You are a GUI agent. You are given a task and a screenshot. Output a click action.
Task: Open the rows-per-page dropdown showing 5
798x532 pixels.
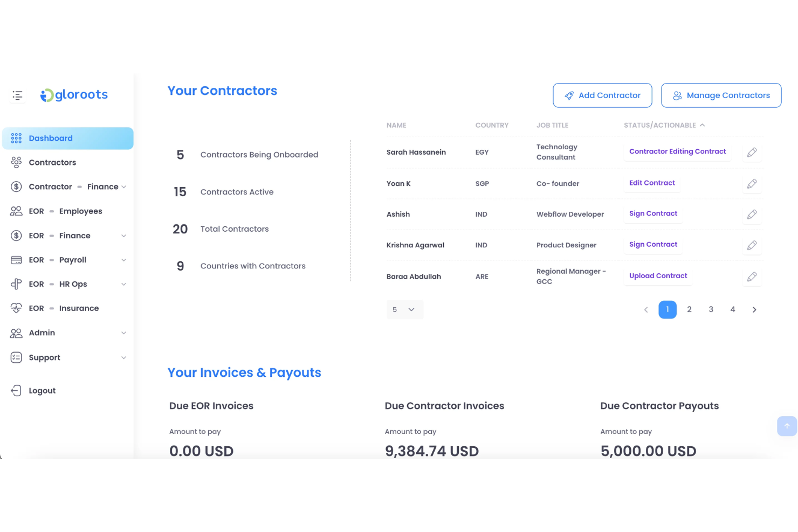coord(404,309)
